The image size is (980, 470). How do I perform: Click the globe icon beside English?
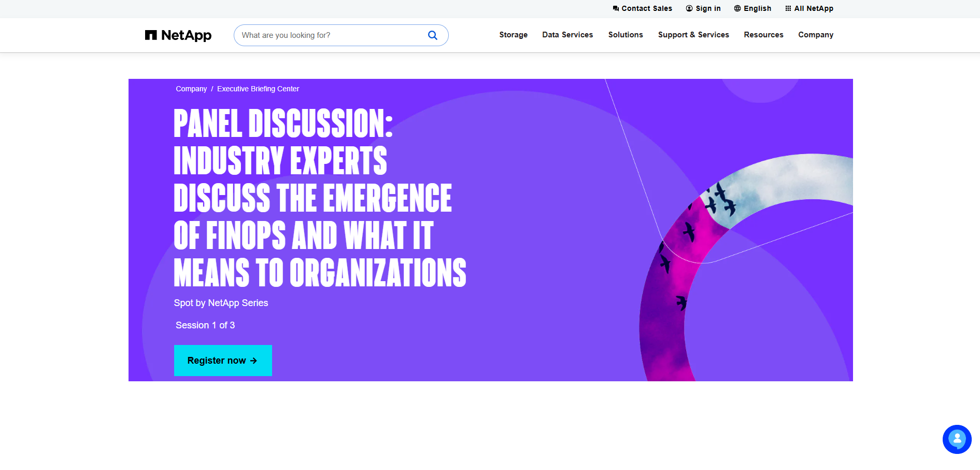(x=737, y=9)
